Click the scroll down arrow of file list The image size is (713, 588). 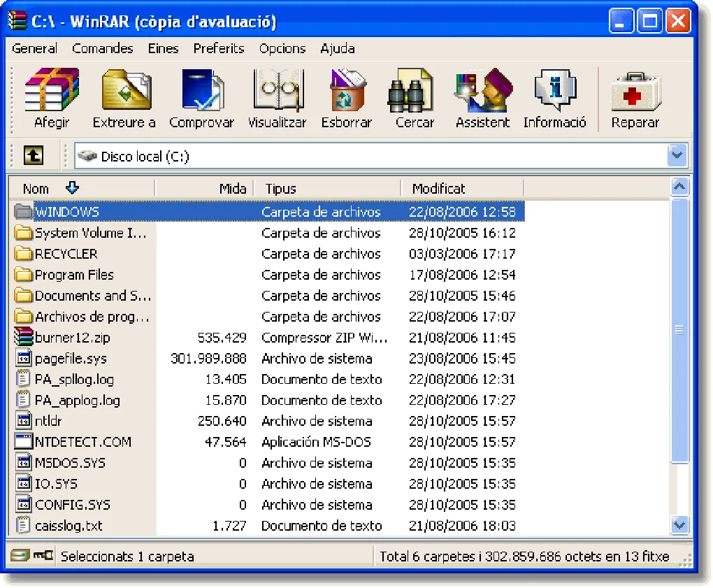[679, 525]
